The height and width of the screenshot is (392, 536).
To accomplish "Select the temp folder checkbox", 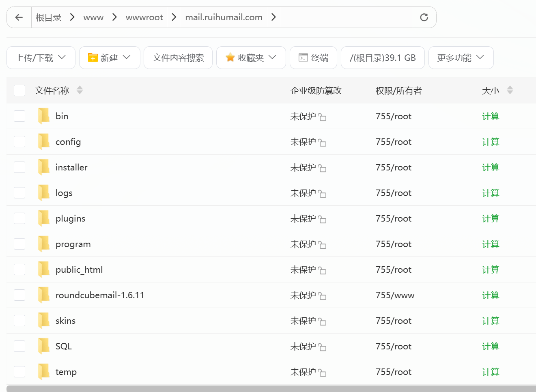I will pyautogui.click(x=19, y=372).
